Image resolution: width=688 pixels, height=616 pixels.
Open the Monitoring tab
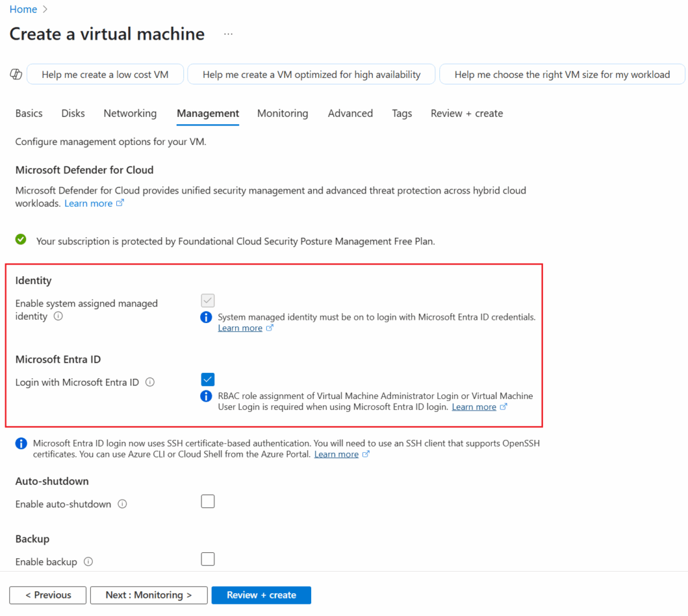pyautogui.click(x=283, y=114)
